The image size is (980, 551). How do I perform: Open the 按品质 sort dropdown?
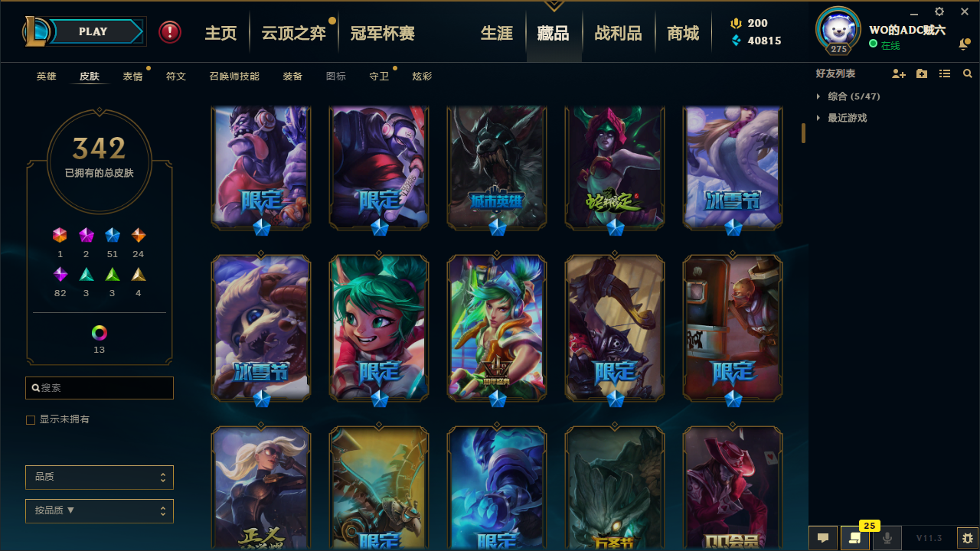[100, 510]
